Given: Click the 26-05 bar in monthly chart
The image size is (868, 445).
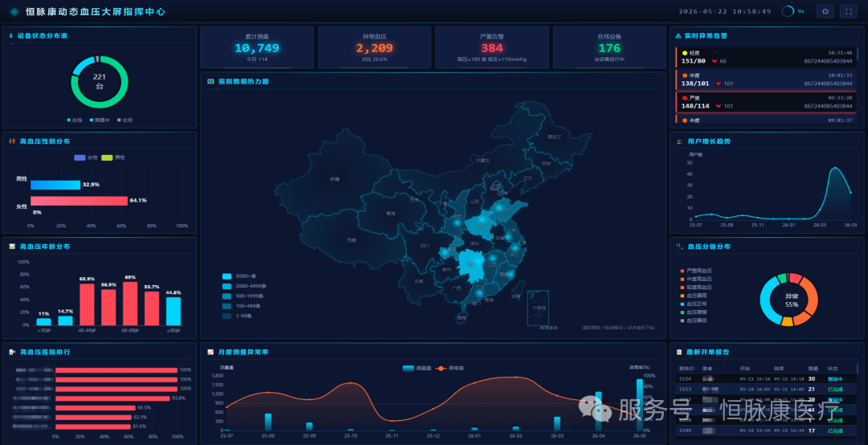Looking at the screenshot, I should coord(640,405).
